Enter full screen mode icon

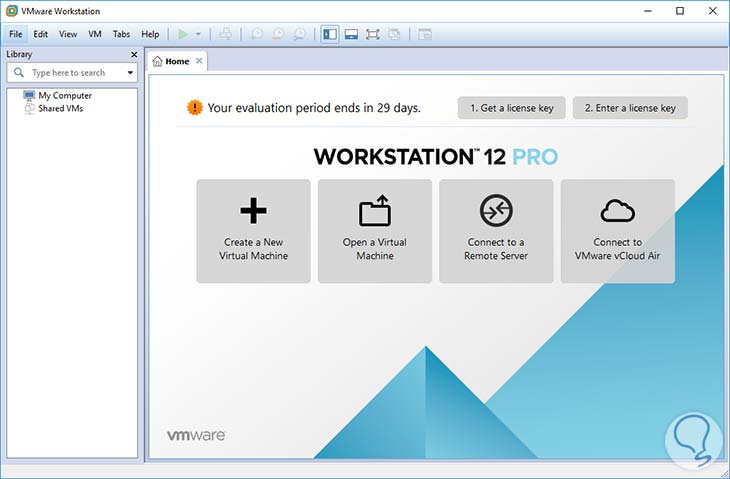pyautogui.click(x=373, y=34)
